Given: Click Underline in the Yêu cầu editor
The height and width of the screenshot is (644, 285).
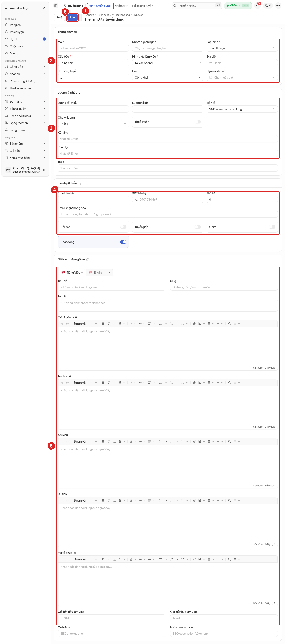Looking at the screenshot, I should coord(115,441).
